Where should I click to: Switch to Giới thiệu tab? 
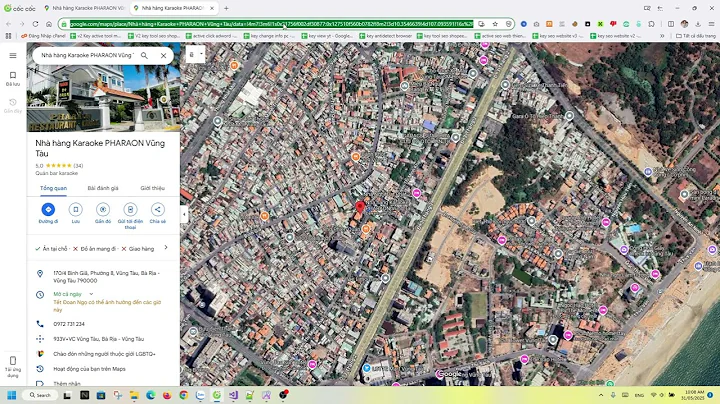click(x=152, y=188)
